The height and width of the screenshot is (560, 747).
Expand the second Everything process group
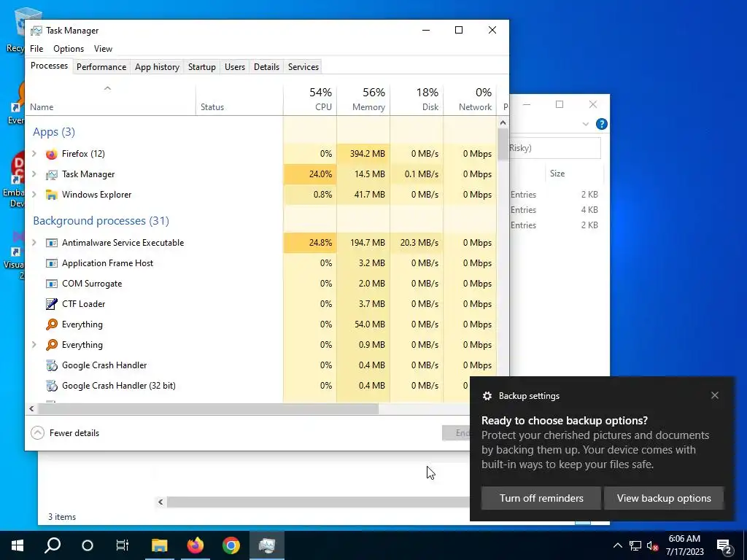pyautogui.click(x=34, y=344)
